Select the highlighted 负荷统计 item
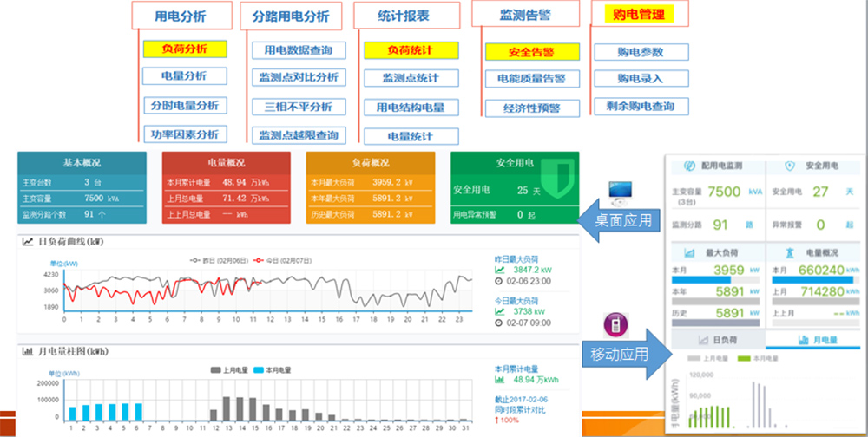This screenshot has width=868, height=437. [x=411, y=50]
